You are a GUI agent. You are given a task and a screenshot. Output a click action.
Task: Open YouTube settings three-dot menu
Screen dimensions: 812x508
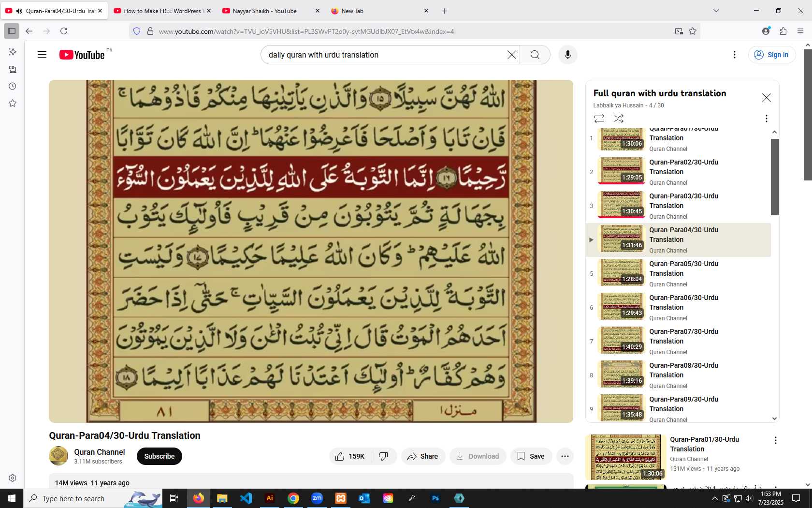(734, 55)
